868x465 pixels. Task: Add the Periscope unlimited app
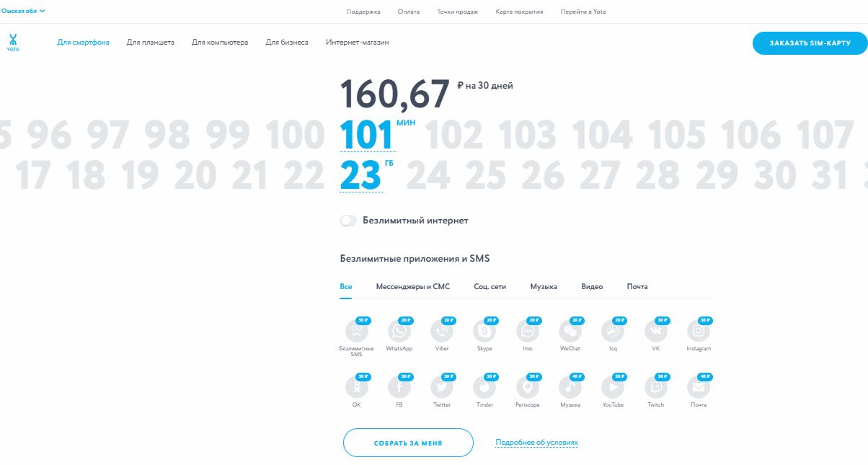(x=528, y=388)
